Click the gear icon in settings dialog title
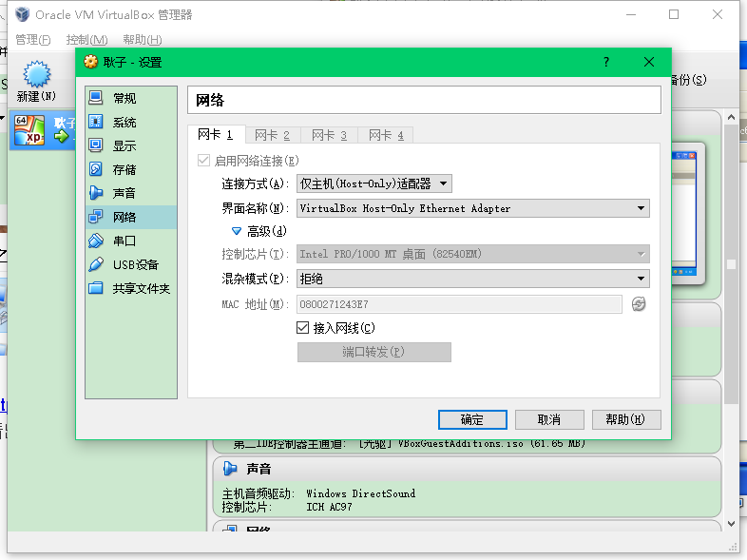Viewport: 747px width, 560px height. (x=90, y=62)
